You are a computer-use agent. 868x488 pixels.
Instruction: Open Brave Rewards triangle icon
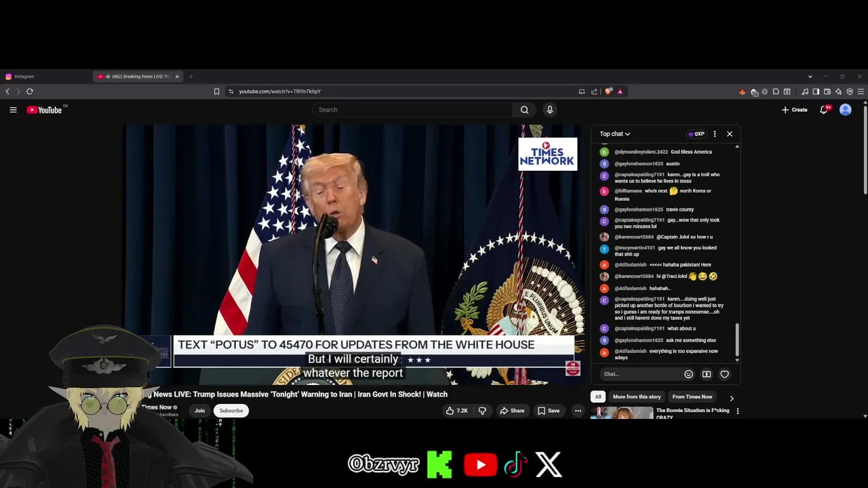[x=620, y=91]
